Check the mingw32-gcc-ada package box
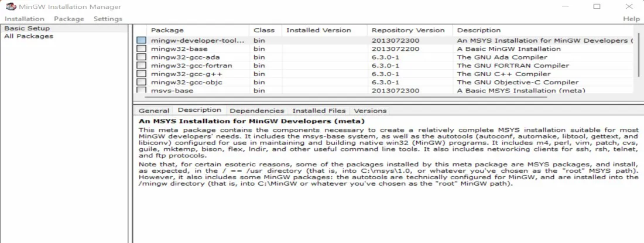644x243 pixels. (142, 57)
